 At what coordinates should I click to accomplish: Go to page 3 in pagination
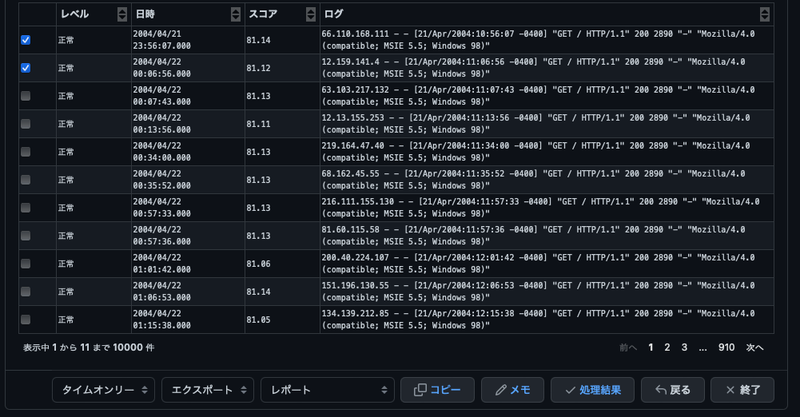684,347
